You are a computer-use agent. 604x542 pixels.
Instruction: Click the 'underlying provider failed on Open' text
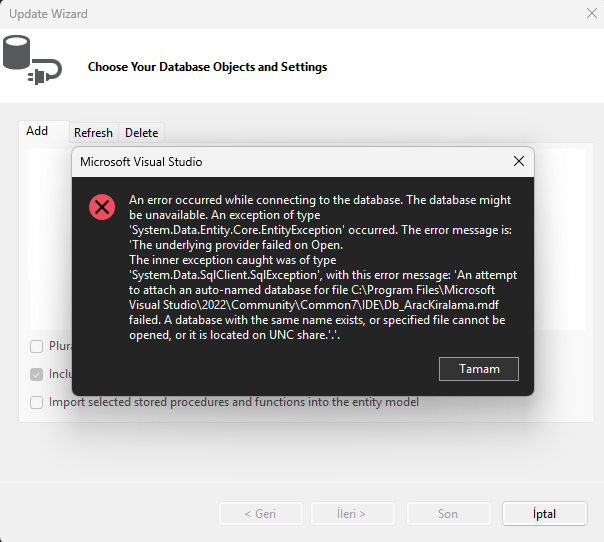click(x=237, y=245)
